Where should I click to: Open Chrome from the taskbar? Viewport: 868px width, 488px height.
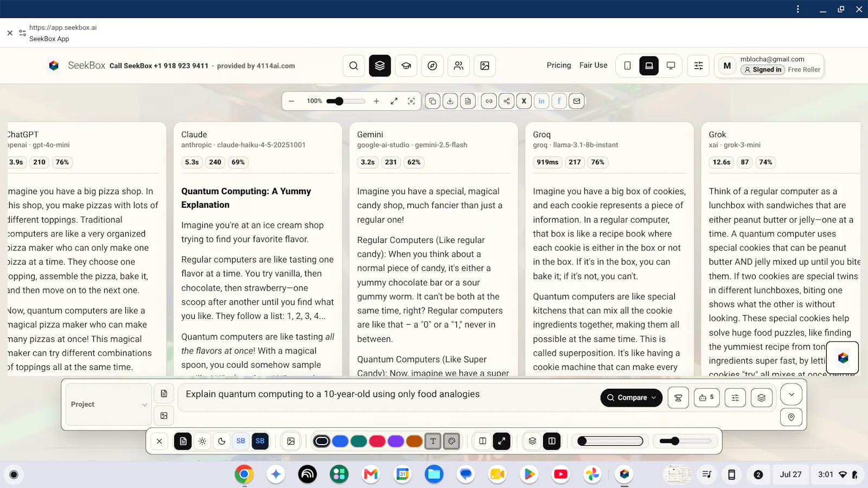point(244,474)
